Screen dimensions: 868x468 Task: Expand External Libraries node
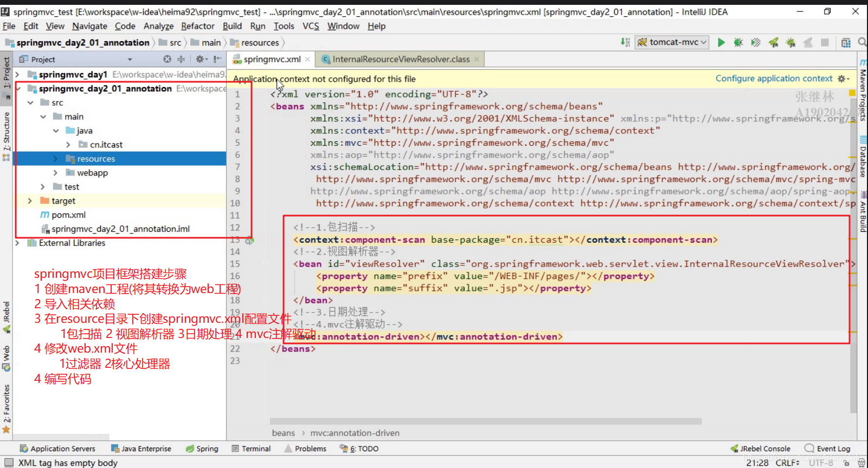click(17, 243)
